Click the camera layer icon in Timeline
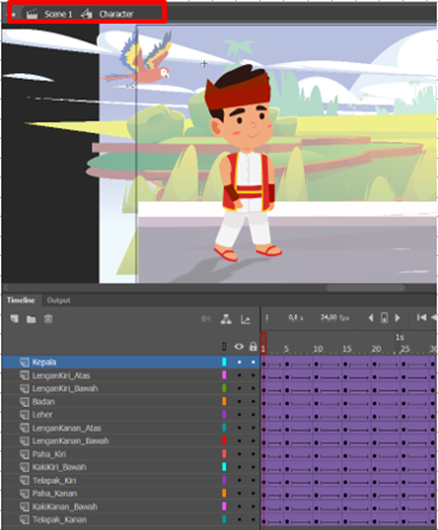 [206, 319]
